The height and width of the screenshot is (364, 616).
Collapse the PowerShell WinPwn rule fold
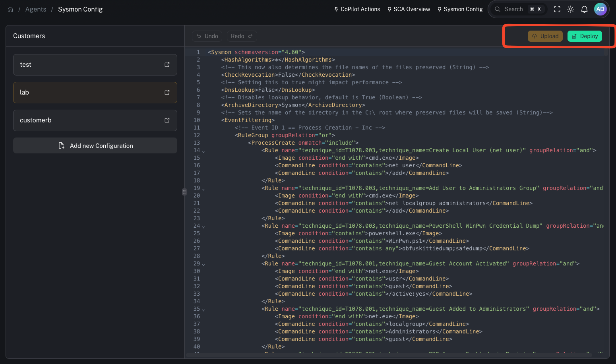point(203,227)
